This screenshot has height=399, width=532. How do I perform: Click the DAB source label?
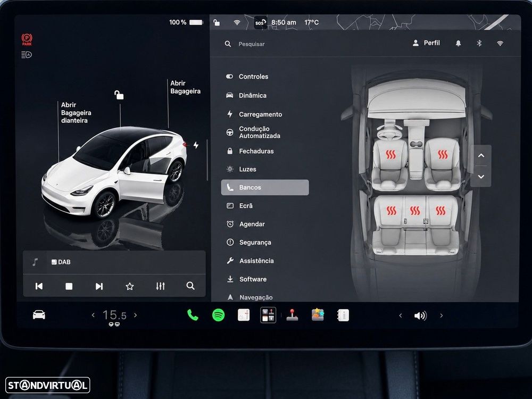tap(61, 262)
